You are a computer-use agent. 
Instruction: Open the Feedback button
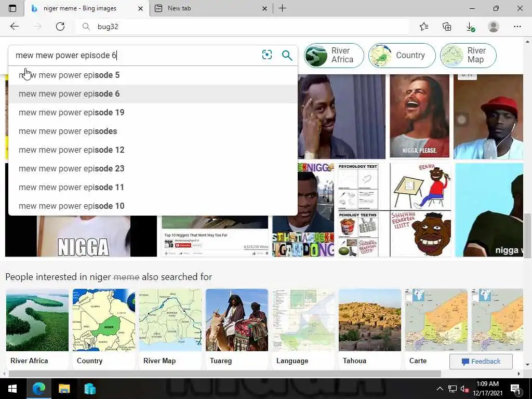pos(481,362)
